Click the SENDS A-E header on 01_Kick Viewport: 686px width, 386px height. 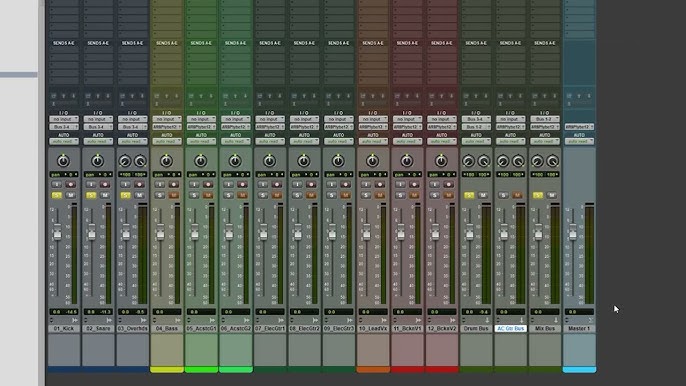[x=63, y=43]
